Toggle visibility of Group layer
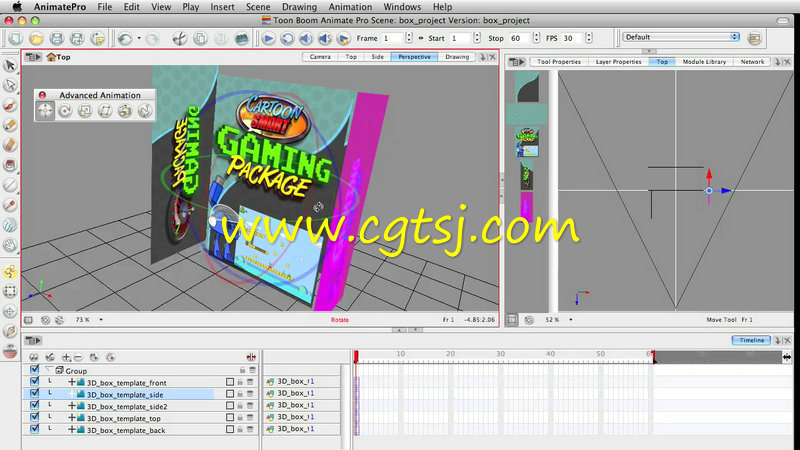This screenshot has height=450, width=800. pos(34,369)
